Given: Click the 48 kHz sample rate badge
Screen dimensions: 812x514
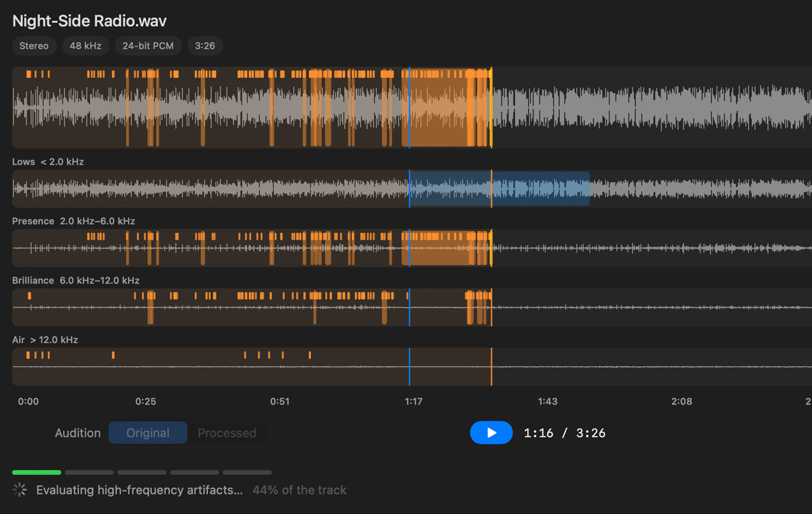Looking at the screenshot, I should point(86,46).
